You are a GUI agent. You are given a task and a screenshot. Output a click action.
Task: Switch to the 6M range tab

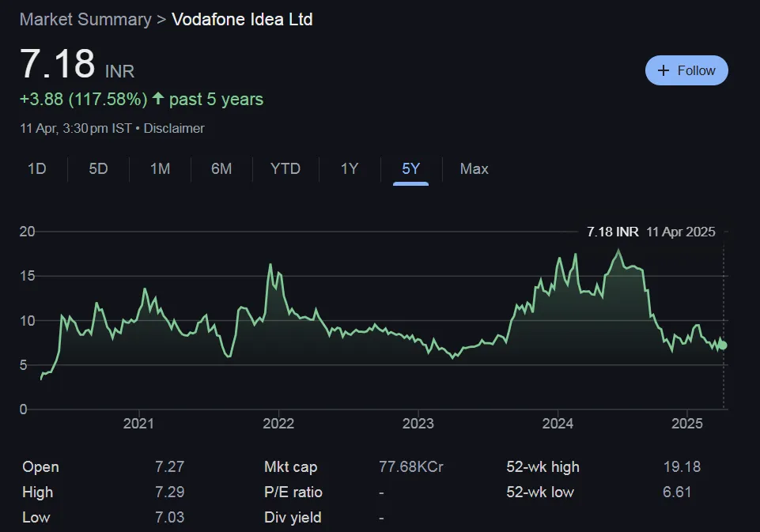tap(221, 168)
